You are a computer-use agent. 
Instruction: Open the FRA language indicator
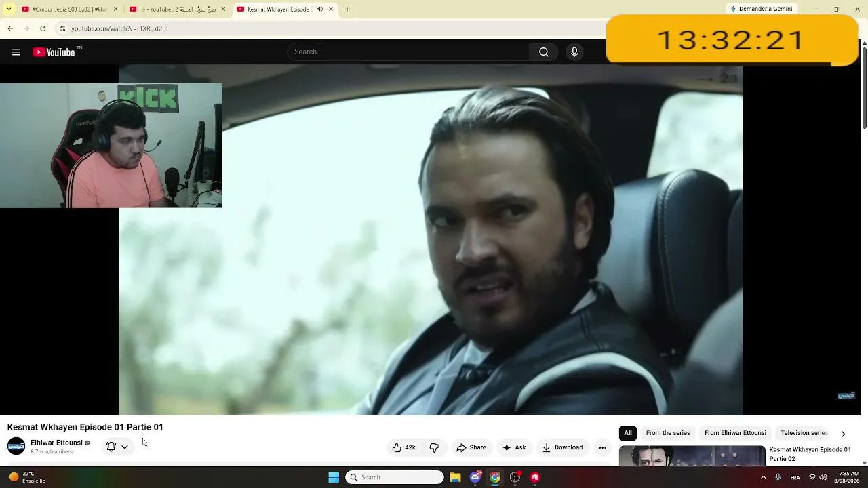pyautogui.click(x=795, y=477)
